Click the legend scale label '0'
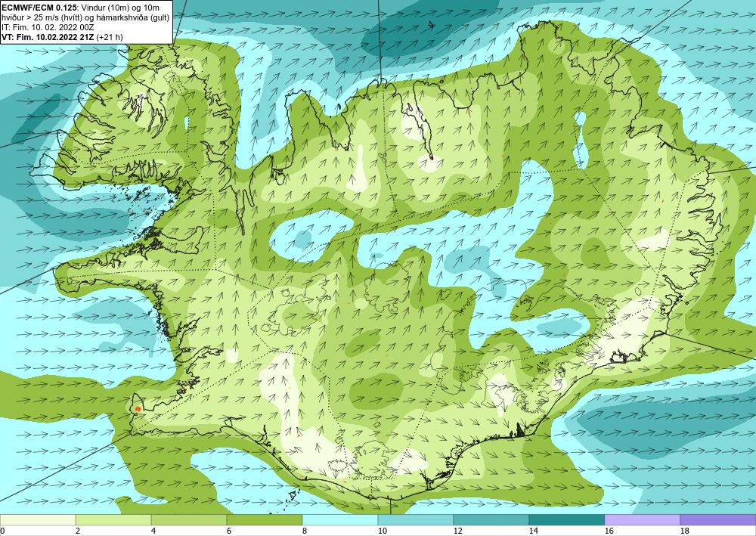Screen dimensions: 756x536 pos(2,531)
